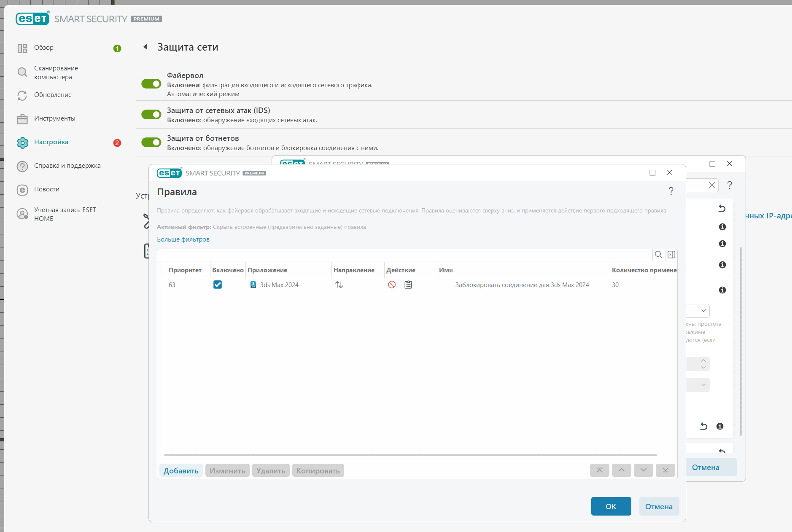Image resolution: width=792 pixels, height=532 pixels.
Task: Click Больше фильтров link
Action: [x=183, y=239]
